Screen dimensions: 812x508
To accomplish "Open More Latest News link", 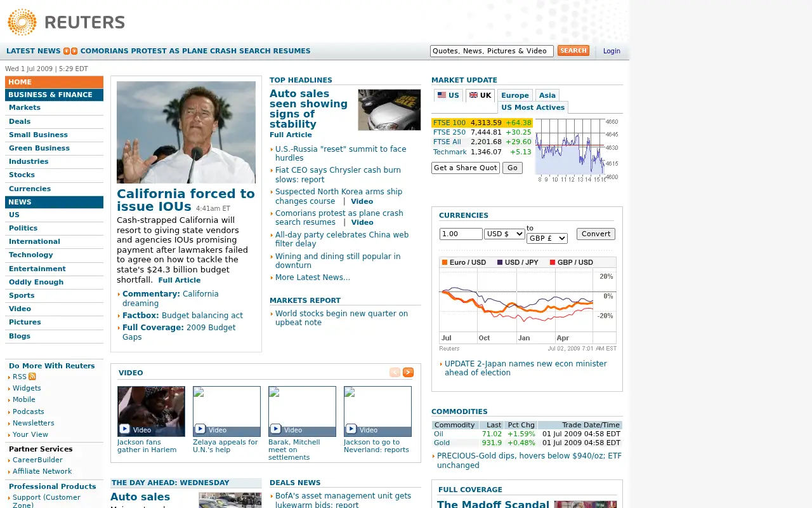I will [x=313, y=277].
